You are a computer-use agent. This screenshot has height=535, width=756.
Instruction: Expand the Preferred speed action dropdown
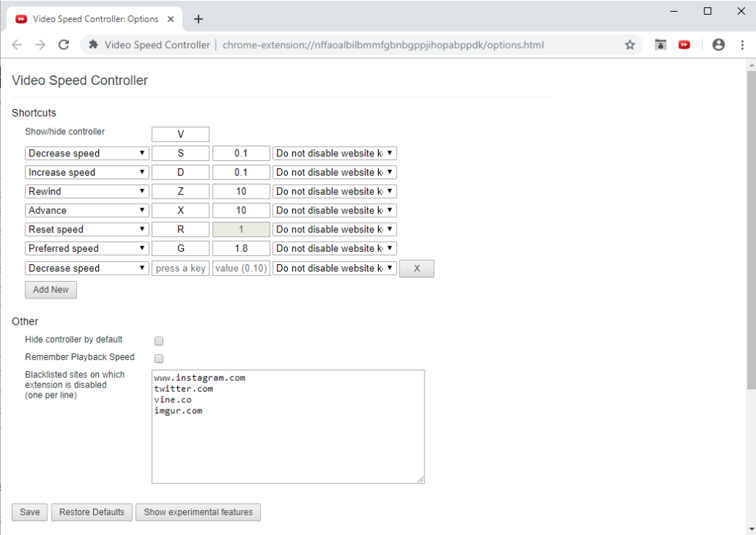[87, 249]
